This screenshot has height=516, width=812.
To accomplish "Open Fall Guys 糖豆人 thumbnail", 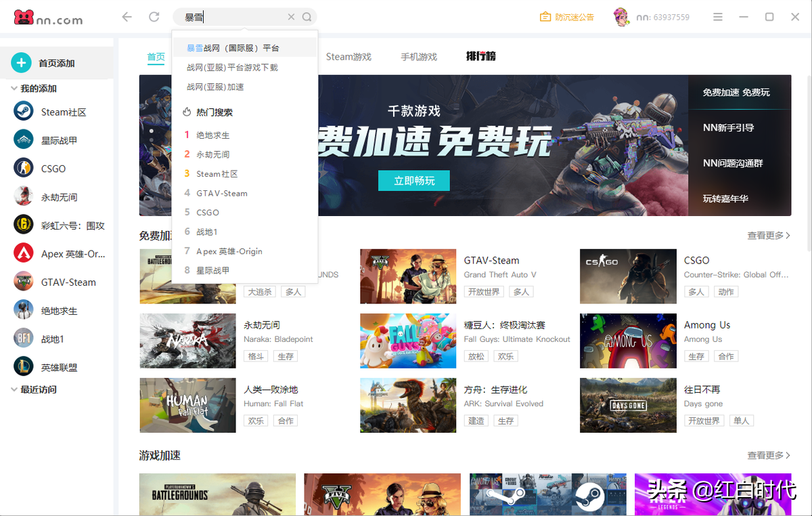I will pos(408,341).
